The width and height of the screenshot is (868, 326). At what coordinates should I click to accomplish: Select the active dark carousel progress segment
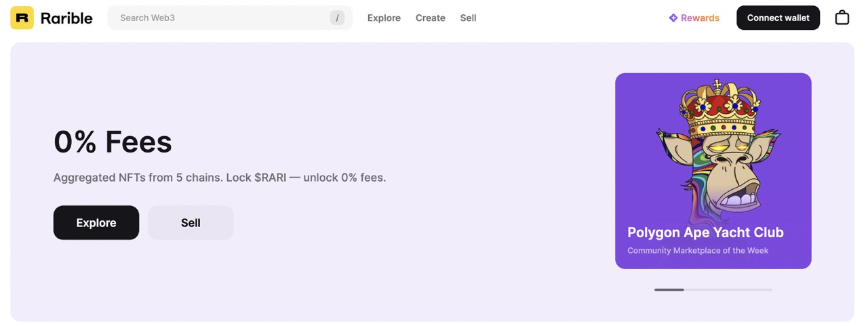[669, 289]
